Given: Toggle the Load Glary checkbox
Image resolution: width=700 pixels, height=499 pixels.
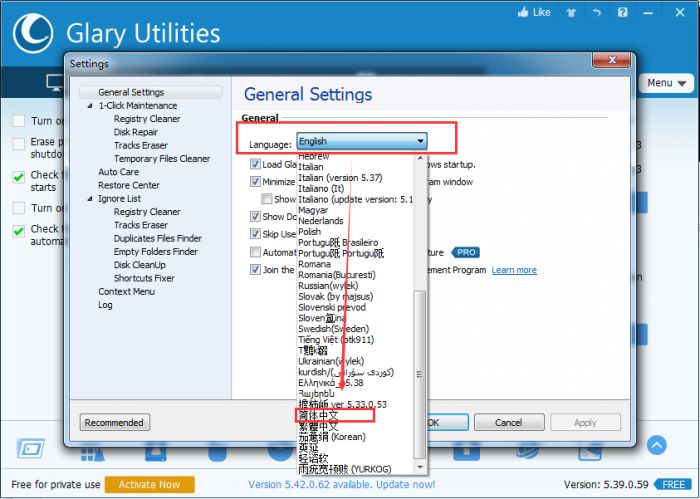Looking at the screenshot, I should (x=255, y=164).
